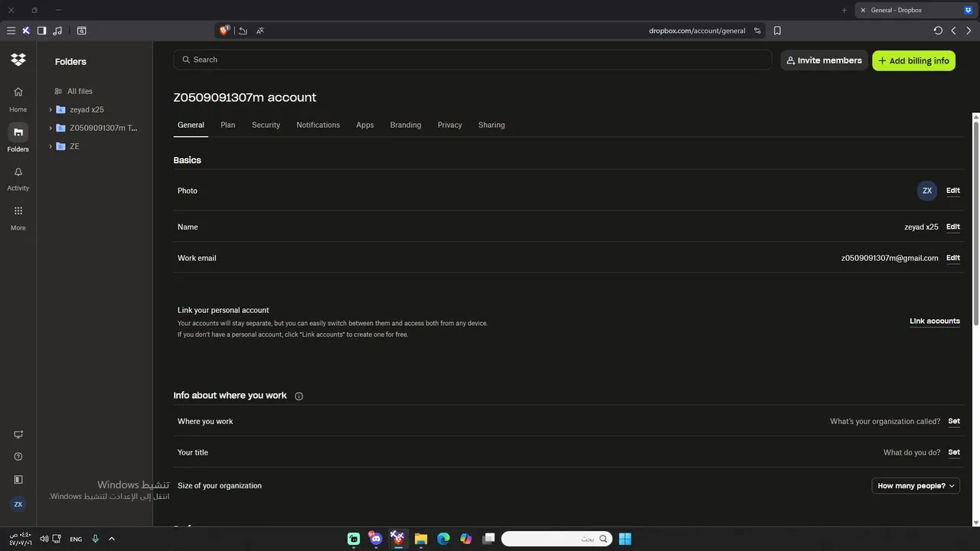Image resolution: width=980 pixels, height=551 pixels.
Task: Select the Branding tab
Action: tap(406, 125)
